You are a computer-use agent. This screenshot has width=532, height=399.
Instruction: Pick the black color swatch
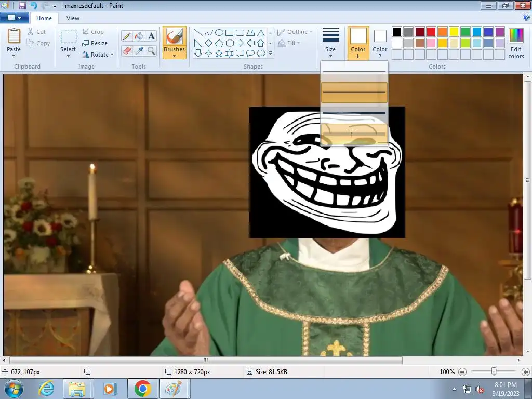[396, 32]
